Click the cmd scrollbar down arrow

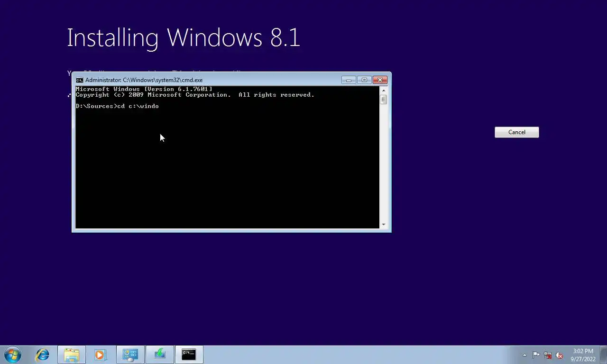(383, 225)
